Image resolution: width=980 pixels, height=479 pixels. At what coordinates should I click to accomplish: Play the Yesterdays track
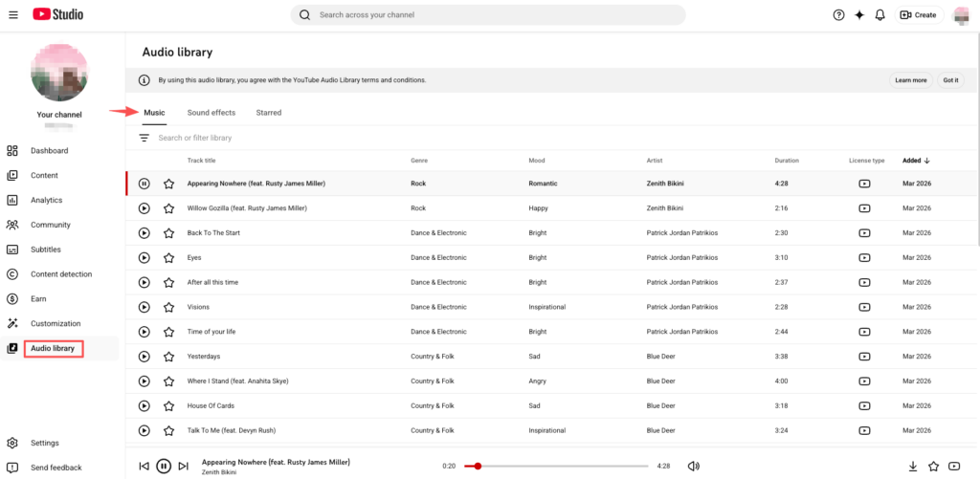[144, 357]
